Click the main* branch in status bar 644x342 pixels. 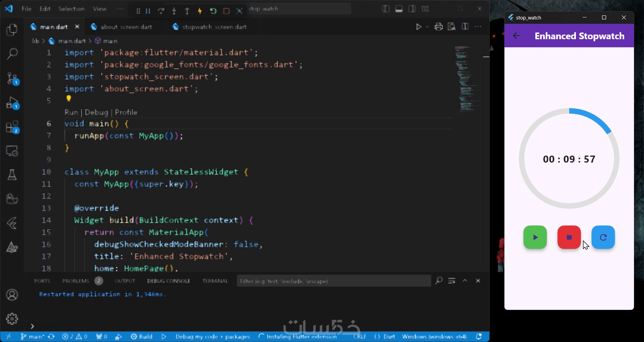click(x=33, y=336)
